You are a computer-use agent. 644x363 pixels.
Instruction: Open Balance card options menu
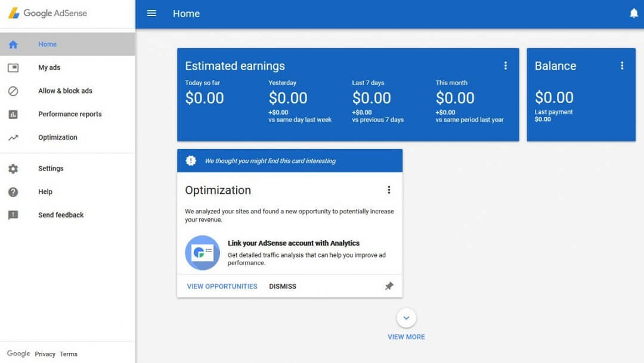pos(622,66)
